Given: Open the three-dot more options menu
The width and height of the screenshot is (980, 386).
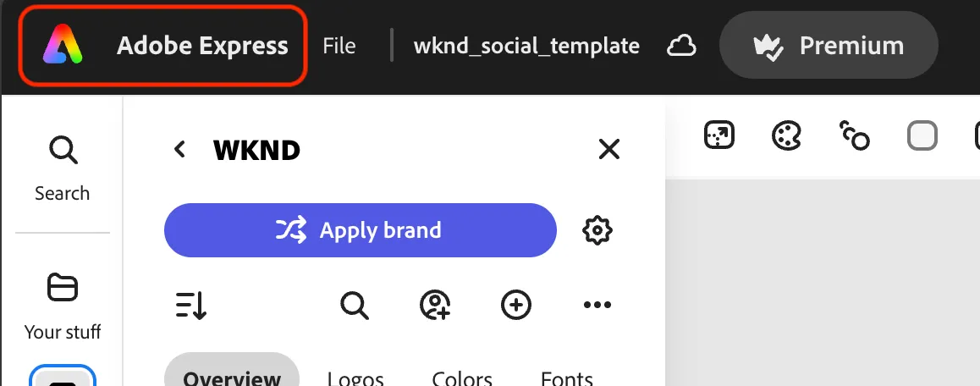Looking at the screenshot, I should 597,306.
